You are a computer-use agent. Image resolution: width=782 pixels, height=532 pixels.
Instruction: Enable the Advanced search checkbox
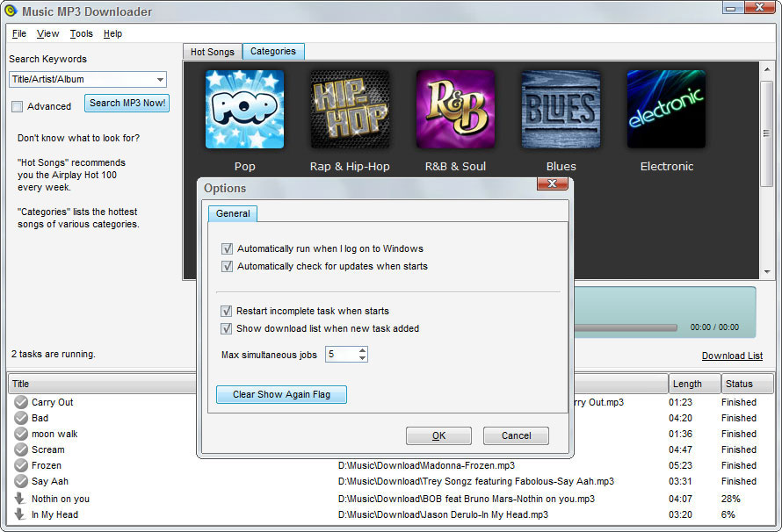[17, 106]
